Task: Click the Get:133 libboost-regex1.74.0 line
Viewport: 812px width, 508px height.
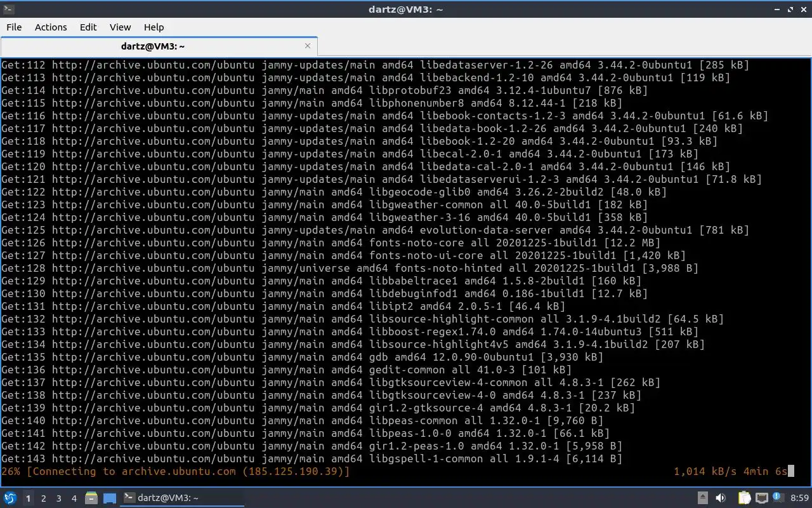Action: pos(350,331)
